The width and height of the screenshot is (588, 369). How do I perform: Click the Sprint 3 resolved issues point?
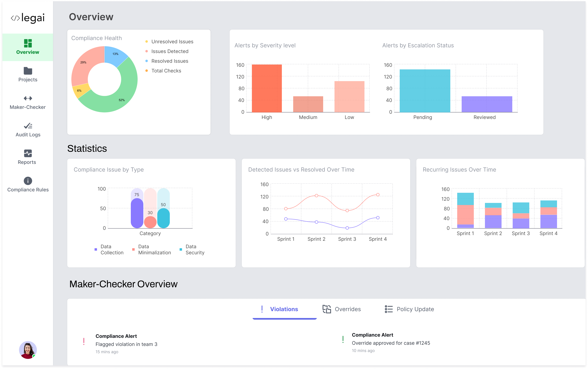347,228
